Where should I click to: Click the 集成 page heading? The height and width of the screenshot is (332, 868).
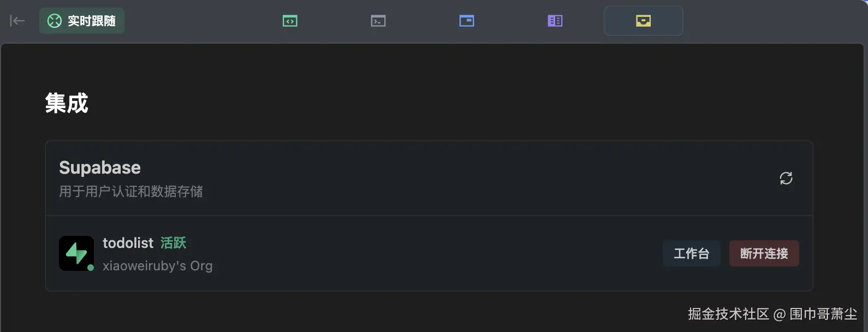(x=67, y=103)
